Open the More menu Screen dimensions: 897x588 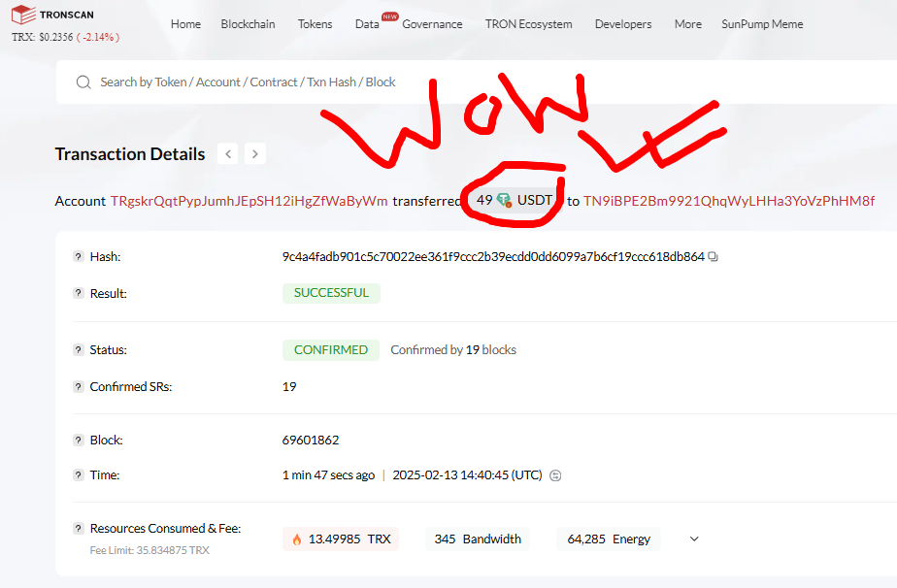point(687,24)
